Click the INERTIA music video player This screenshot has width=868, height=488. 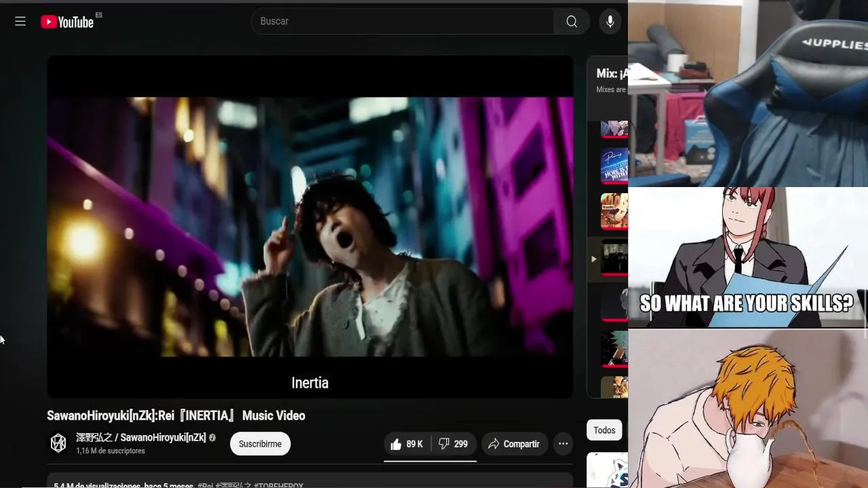[310, 226]
